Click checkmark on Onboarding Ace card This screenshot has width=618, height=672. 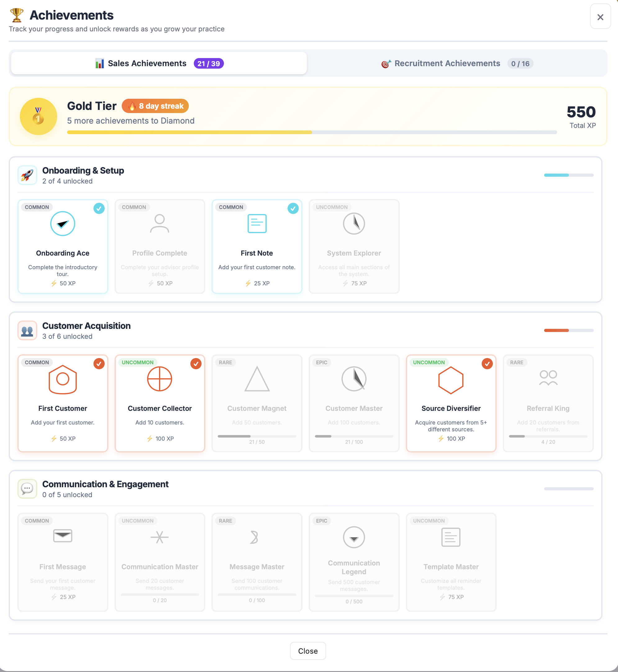click(x=99, y=209)
